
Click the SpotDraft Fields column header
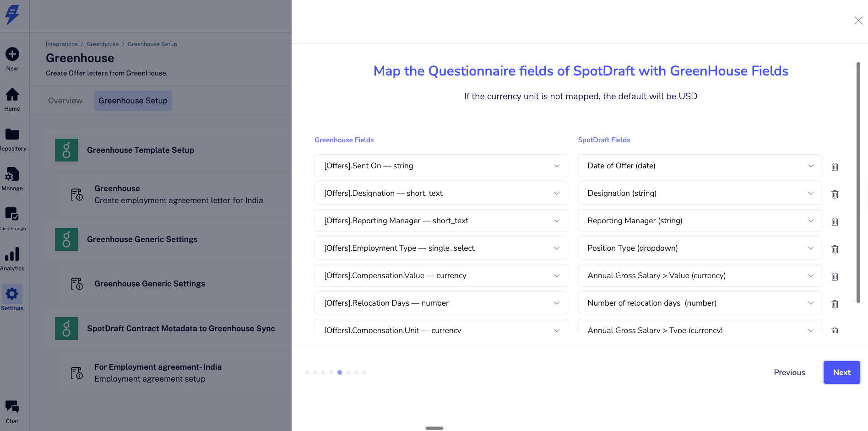[x=604, y=140]
